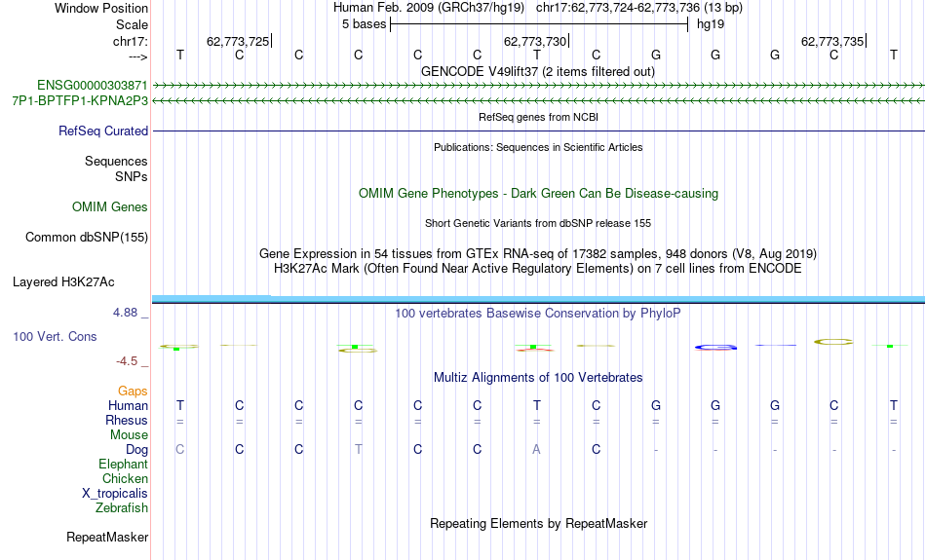Open Multiz Alignments of 100 Vertebrates title
This screenshot has height=560, width=926.
pos(538,378)
